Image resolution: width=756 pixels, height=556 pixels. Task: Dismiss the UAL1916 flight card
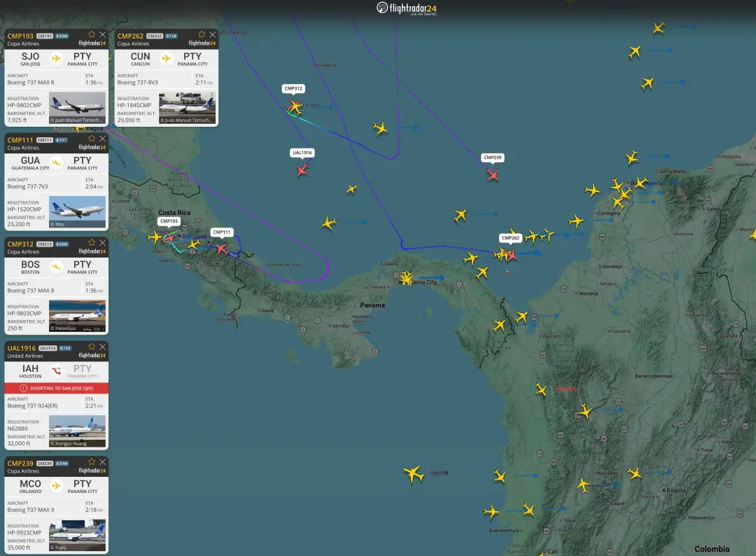[103, 347]
